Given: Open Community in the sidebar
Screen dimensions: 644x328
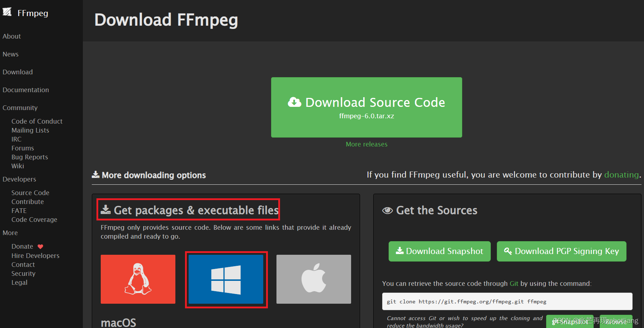Looking at the screenshot, I should pos(20,108).
